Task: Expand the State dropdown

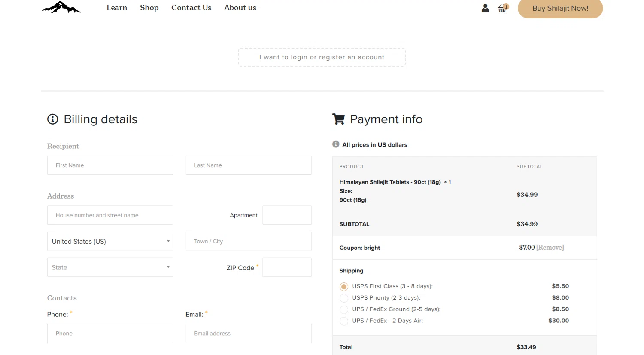Action: click(x=110, y=267)
